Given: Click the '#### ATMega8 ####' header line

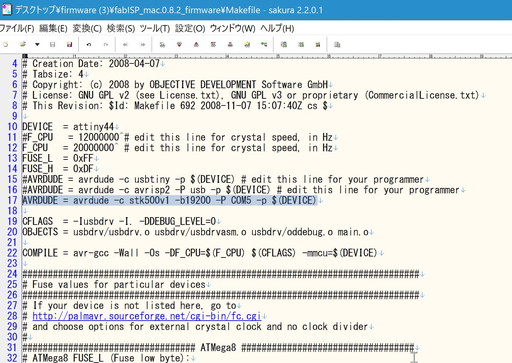Looking at the screenshot, I should tap(218, 348).
